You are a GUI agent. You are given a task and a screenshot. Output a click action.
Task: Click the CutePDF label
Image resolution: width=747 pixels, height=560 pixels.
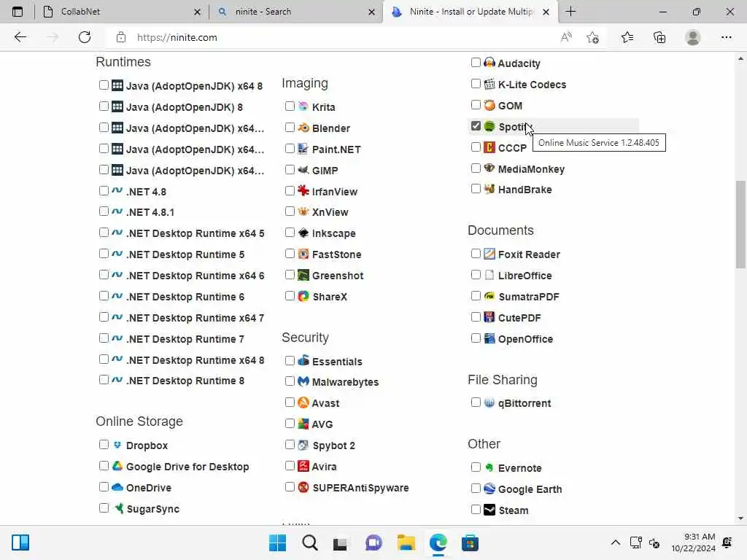(x=519, y=318)
